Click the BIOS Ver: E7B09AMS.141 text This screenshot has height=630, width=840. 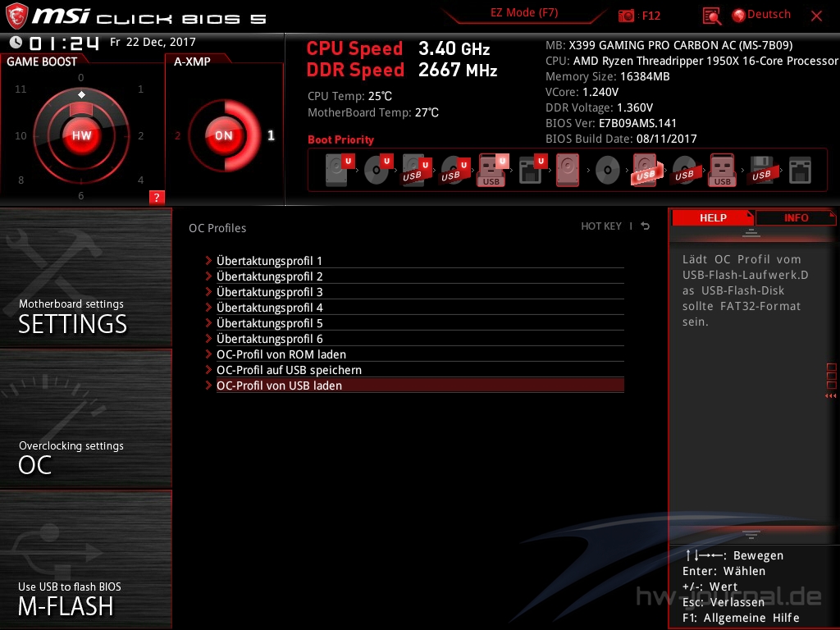click(610, 123)
